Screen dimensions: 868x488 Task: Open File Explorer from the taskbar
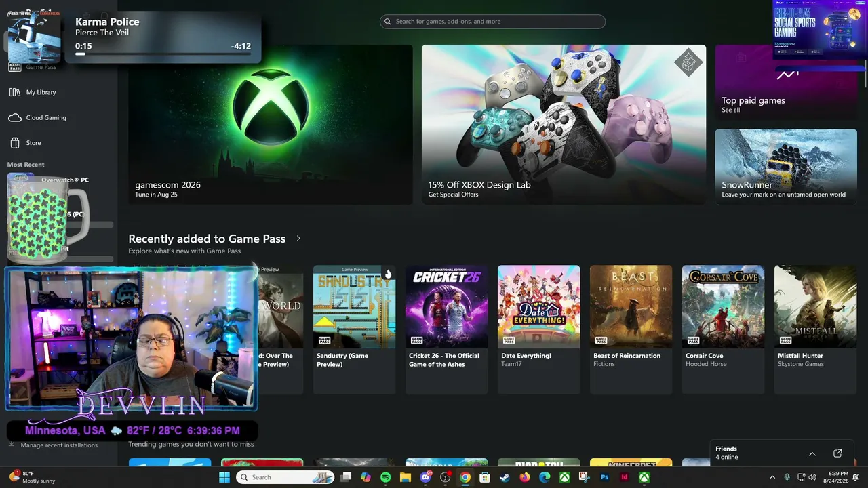tap(406, 477)
